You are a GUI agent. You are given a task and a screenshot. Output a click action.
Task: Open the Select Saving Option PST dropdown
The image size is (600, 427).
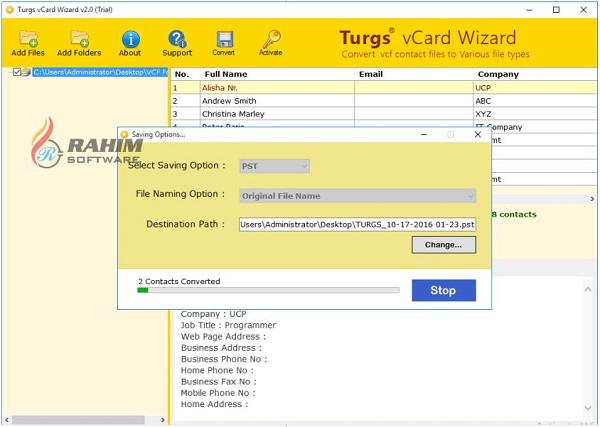point(274,166)
